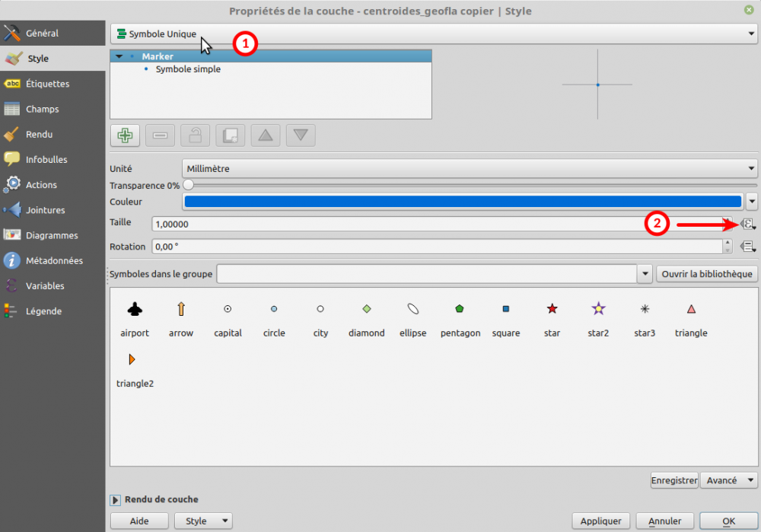Click the green add symbol layer button
The width and height of the screenshot is (761, 532).
[125, 135]
